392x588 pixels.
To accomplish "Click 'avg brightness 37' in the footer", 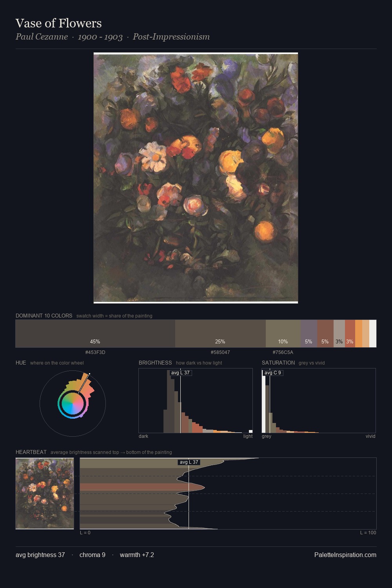I will pos(40,555).
